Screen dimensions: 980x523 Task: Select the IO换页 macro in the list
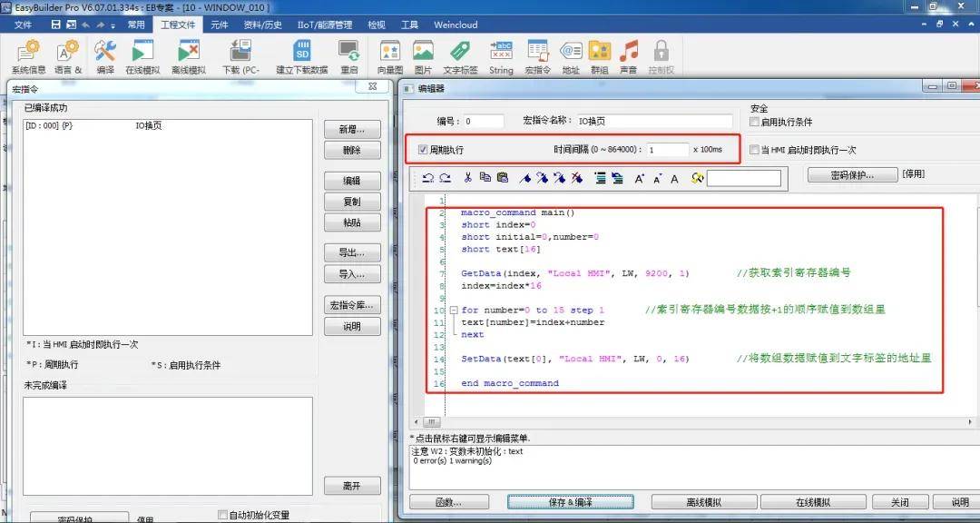[149, 126]
